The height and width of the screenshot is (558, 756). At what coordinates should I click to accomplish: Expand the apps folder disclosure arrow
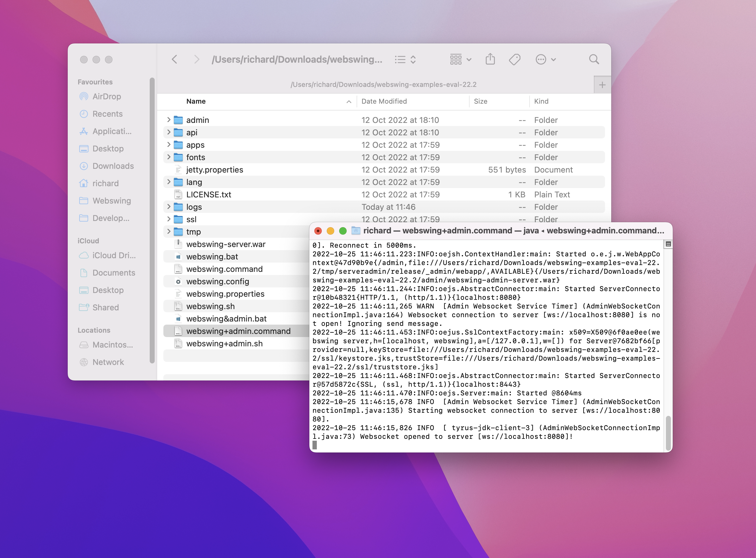(169, 145)
